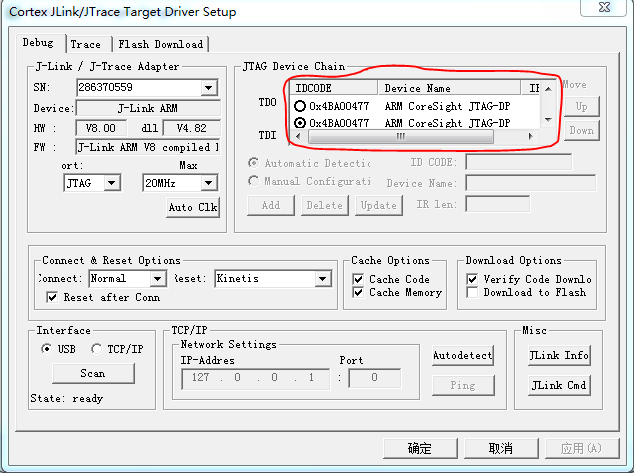The image size is (634, 473).
Task: Click the Ping button
Action: (463, 385)
